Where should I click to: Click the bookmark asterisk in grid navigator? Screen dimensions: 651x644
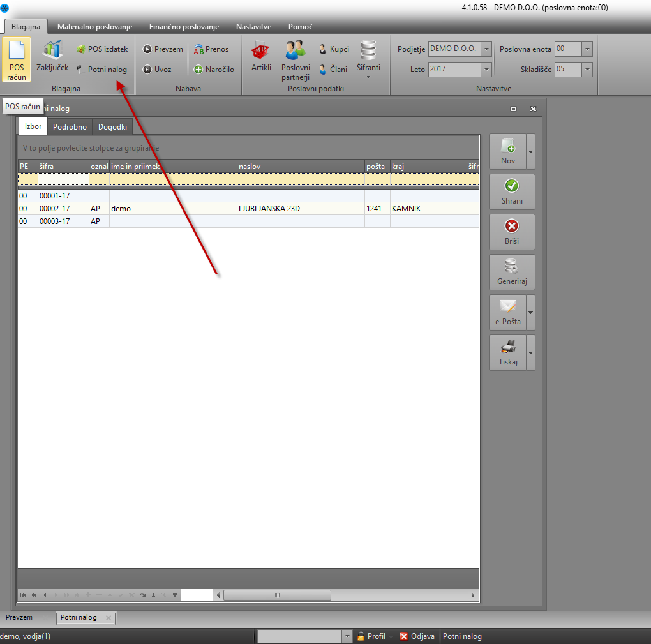[153, 595]
